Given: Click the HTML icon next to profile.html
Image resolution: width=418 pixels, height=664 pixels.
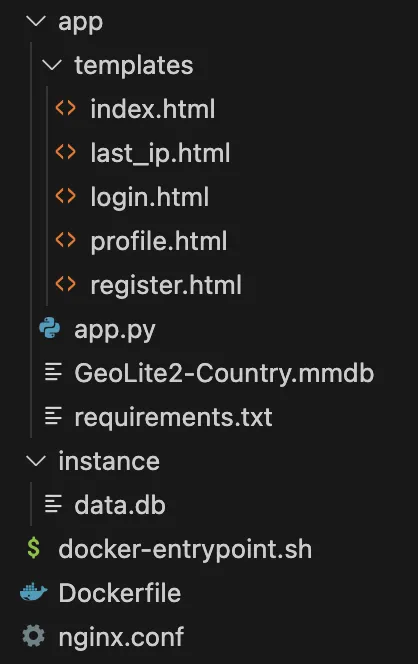Looking at the screenshot, I should (66, 240).
